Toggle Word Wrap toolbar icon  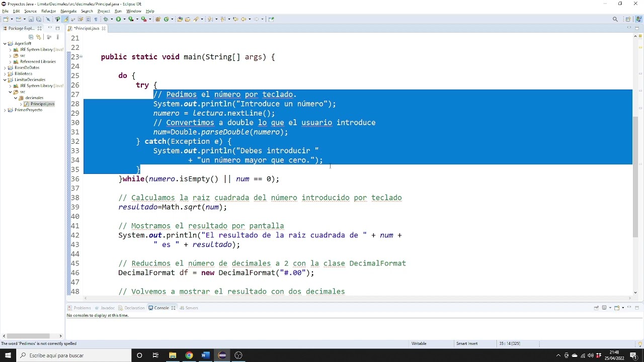pyautogui.click(x=80, y=19)
